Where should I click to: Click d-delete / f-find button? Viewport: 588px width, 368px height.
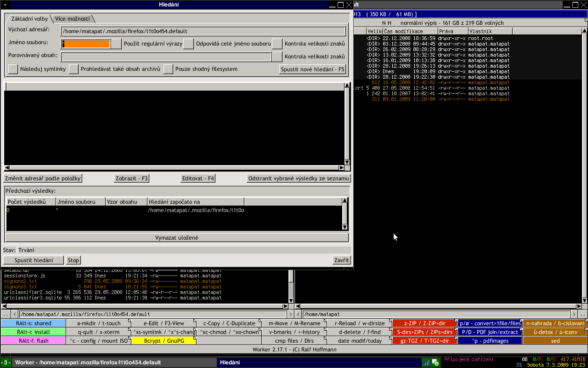360,332
